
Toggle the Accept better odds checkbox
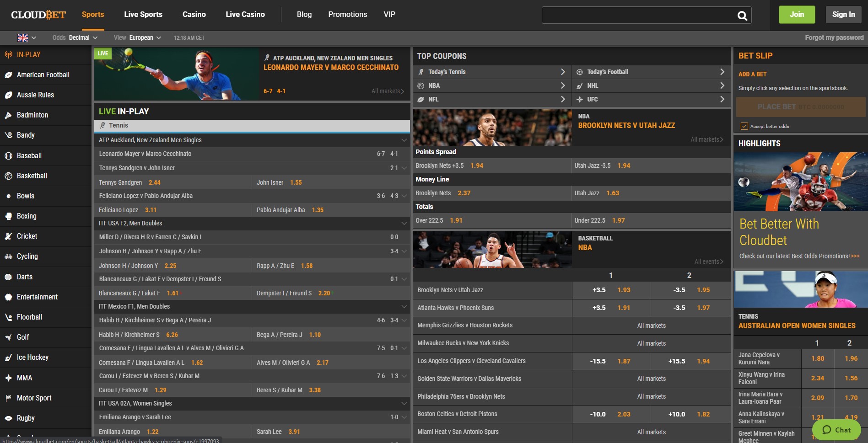[744, 126]
